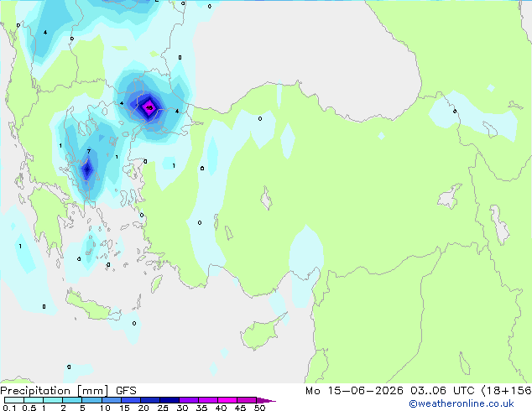This screenshot has width=532, height=411.
Task: Select the 25–30 mm dark navy legend swatch
Action: click(169, 400)
